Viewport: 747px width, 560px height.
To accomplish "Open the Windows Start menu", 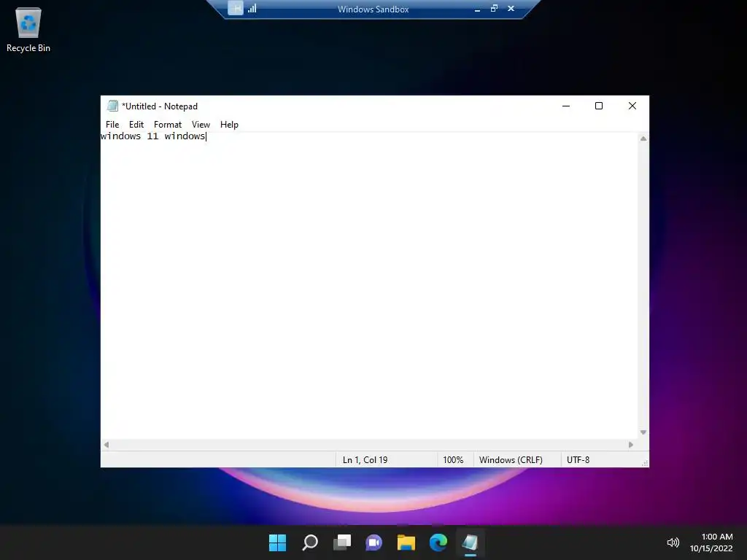I will tap(277, 542).
